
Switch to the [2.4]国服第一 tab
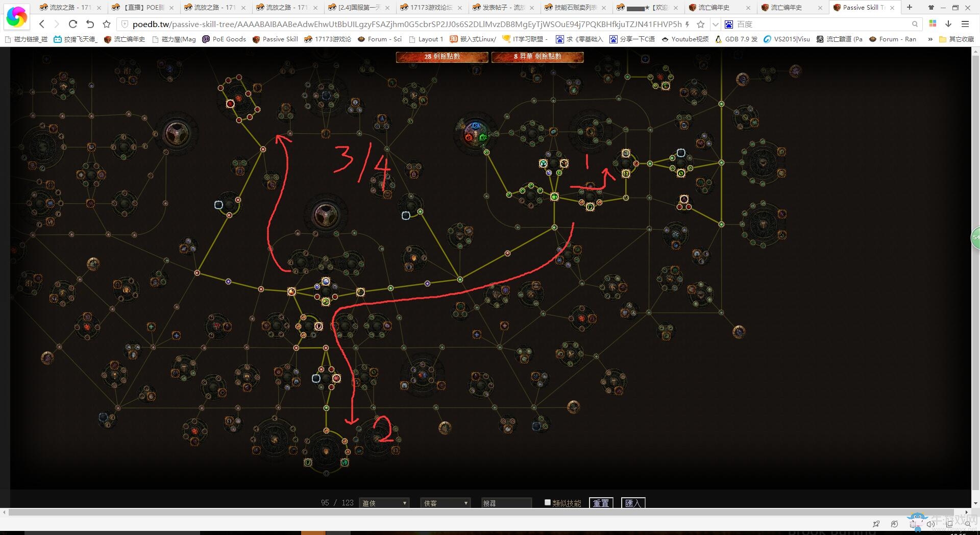(359, 7)
